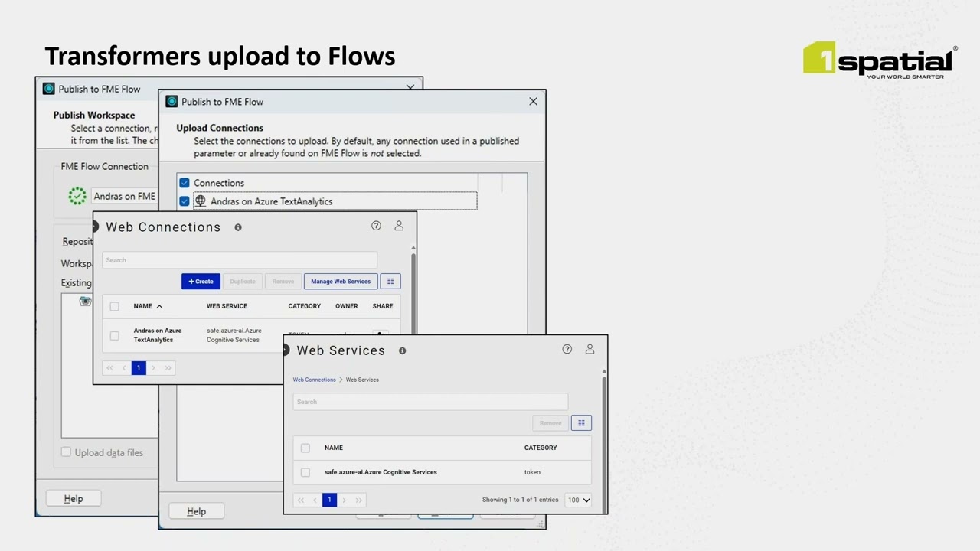Go to last page in Web Services pagination

click(x=358, y=500)
